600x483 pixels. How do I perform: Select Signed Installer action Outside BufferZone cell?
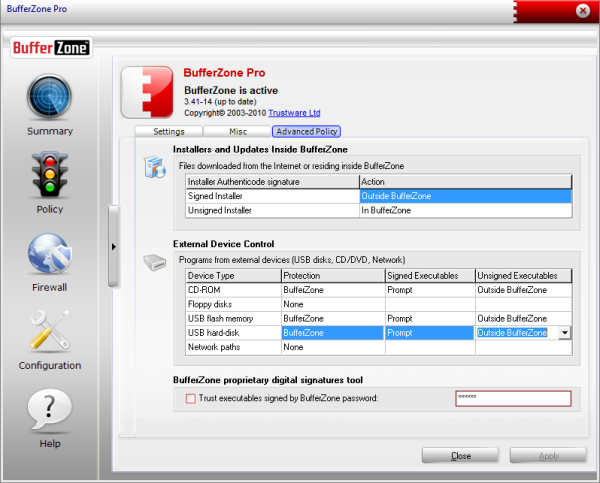click(466, 196)
